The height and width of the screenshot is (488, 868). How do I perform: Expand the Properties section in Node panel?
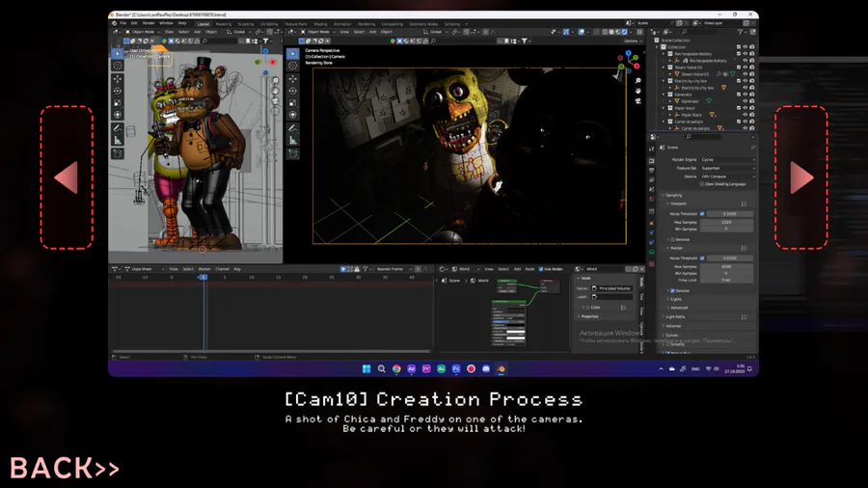point(589,316)
